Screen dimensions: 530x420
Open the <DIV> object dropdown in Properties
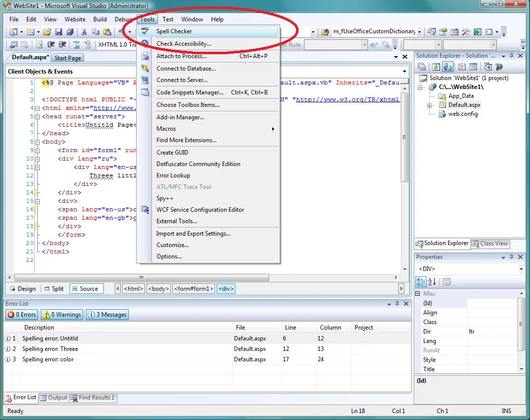[521, 269]
